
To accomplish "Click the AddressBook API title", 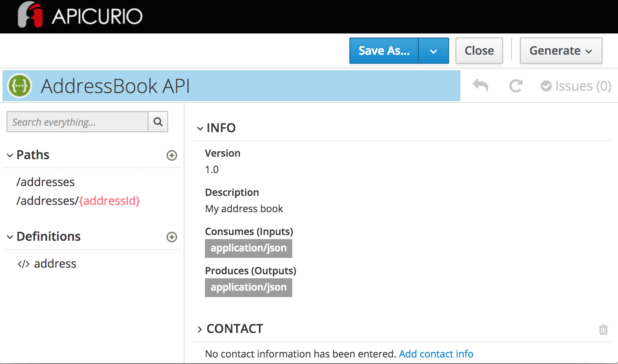I will [x=116, y=86].
